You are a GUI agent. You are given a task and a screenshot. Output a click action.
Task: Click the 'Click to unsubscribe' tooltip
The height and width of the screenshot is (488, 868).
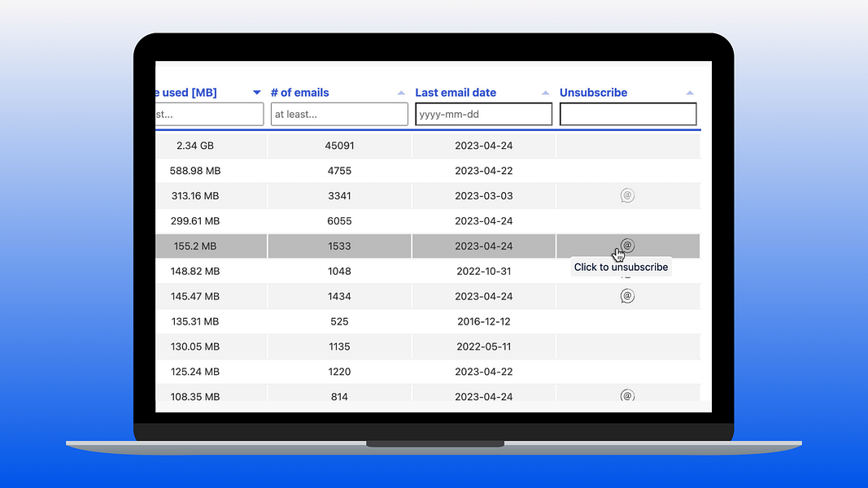621,267
